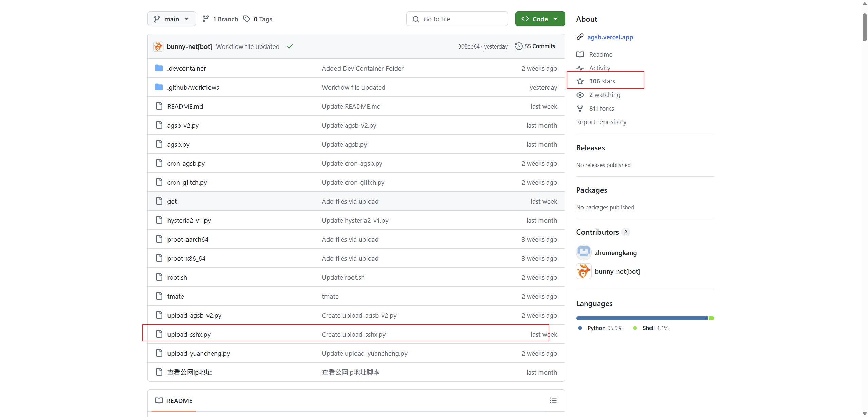The image size is (868, 417).
Task: Click the green commit status checkmark
Action: (290, 46)
